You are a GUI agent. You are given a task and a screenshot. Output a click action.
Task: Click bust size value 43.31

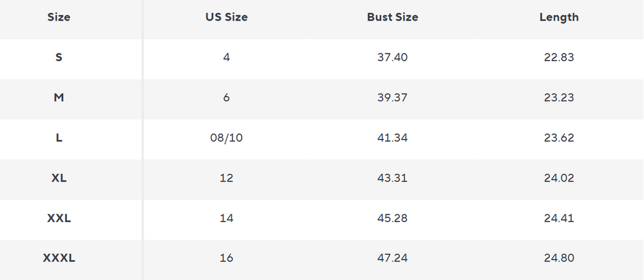pos(392,178)
